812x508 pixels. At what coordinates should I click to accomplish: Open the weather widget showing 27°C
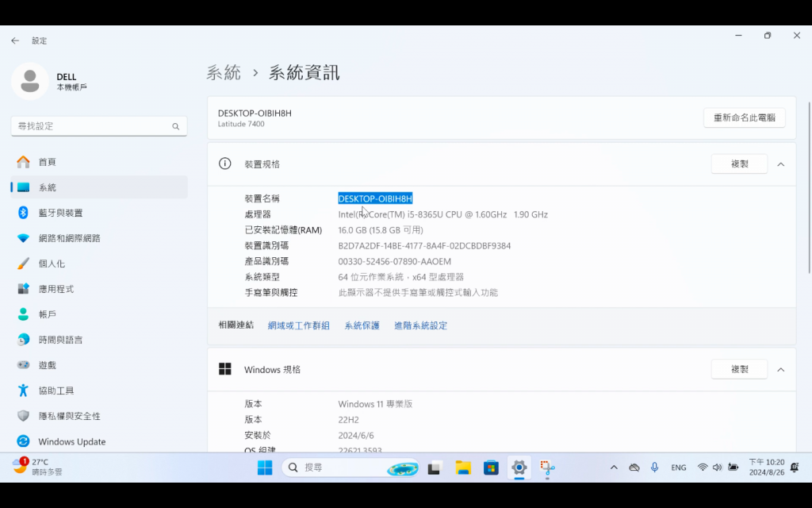pyautogui.click(x=37, y=467)
